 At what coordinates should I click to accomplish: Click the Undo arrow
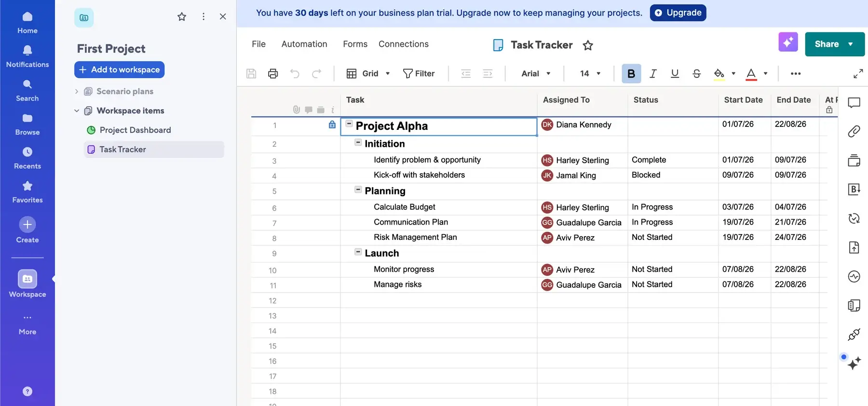coord(295,73)
